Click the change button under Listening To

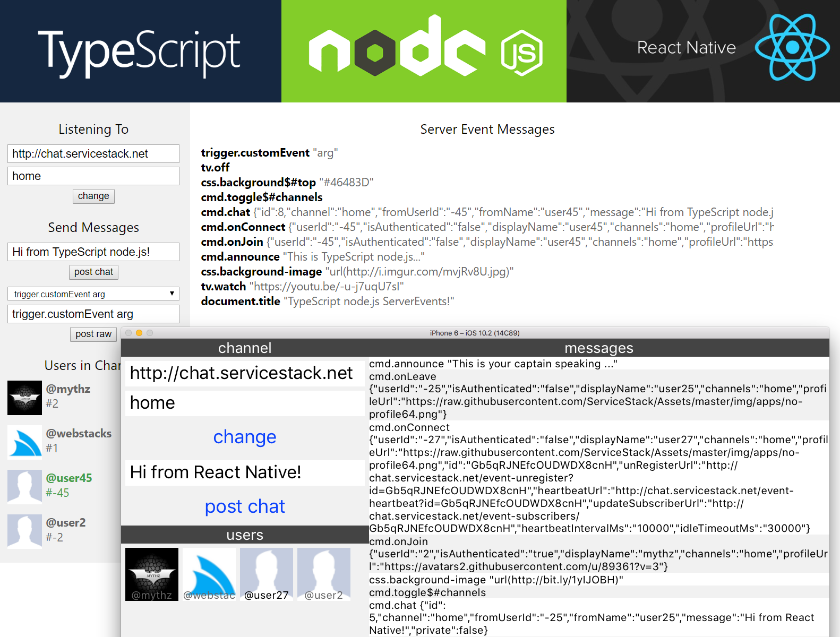coord(93,196)
